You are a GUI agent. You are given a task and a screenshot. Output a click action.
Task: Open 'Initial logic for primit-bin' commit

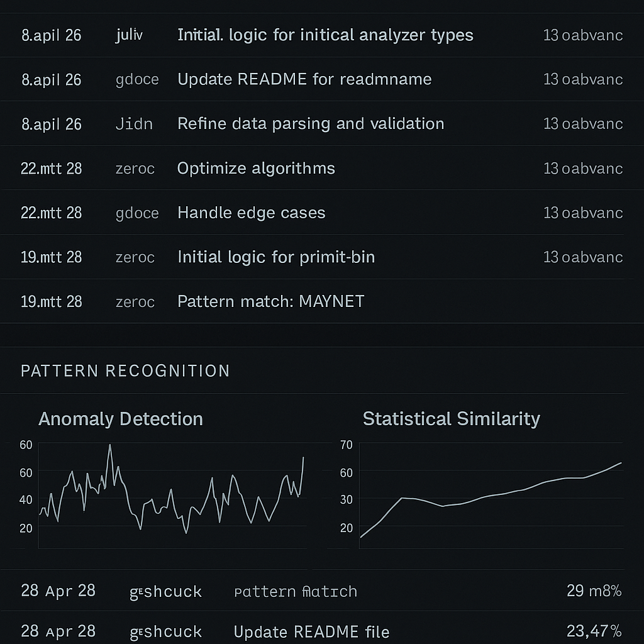pos(276,257)
